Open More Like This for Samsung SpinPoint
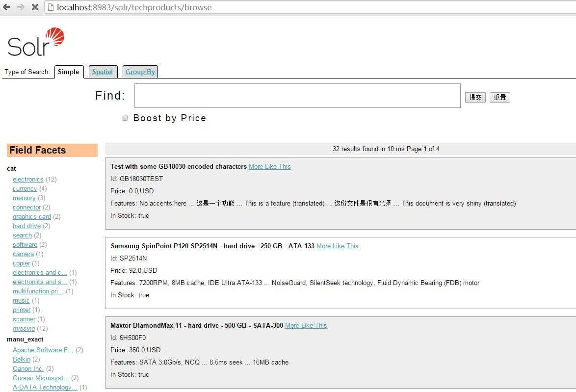Image resolution: width=576 pixels, height=392 pixels. [x=337, y=246]
